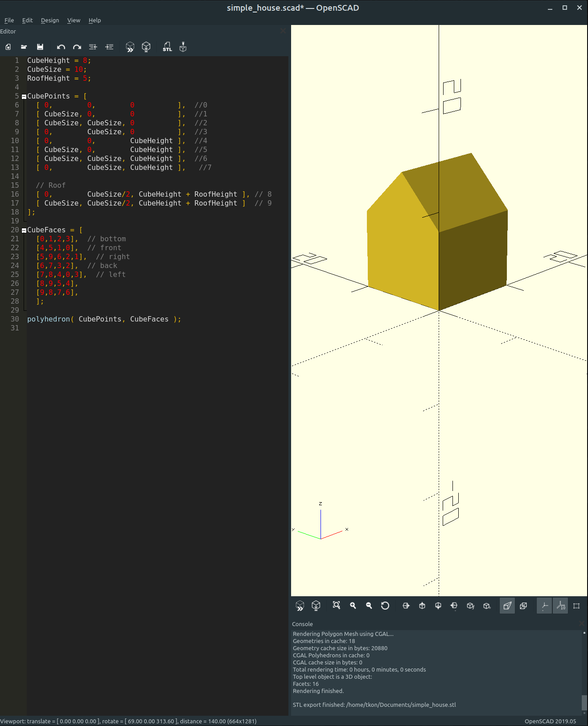Toggle Perspective projection mode
The height and width of the screenshot is (726, 588).
tap(507, 606)
